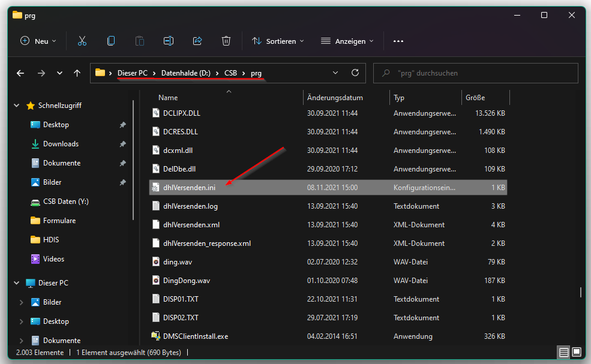Expand the Desktop node under Dieser PC
This screenshot has height=364, width=591.
coord(21,321)
